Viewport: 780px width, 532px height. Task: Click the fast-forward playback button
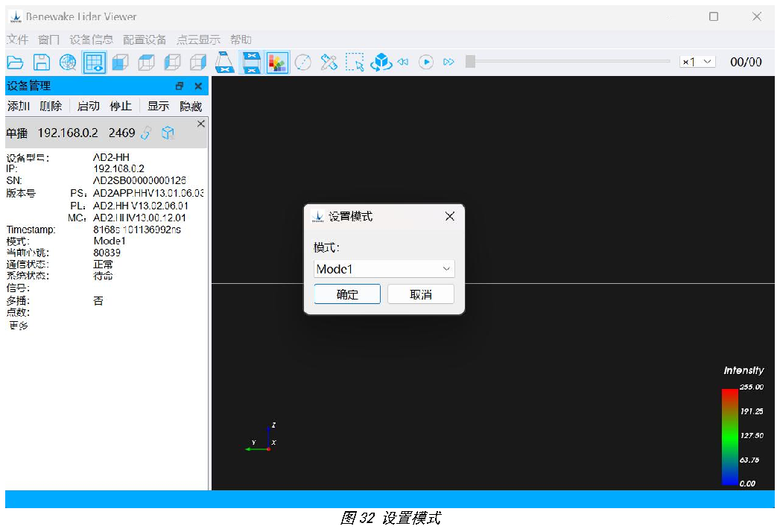point(448,62)
